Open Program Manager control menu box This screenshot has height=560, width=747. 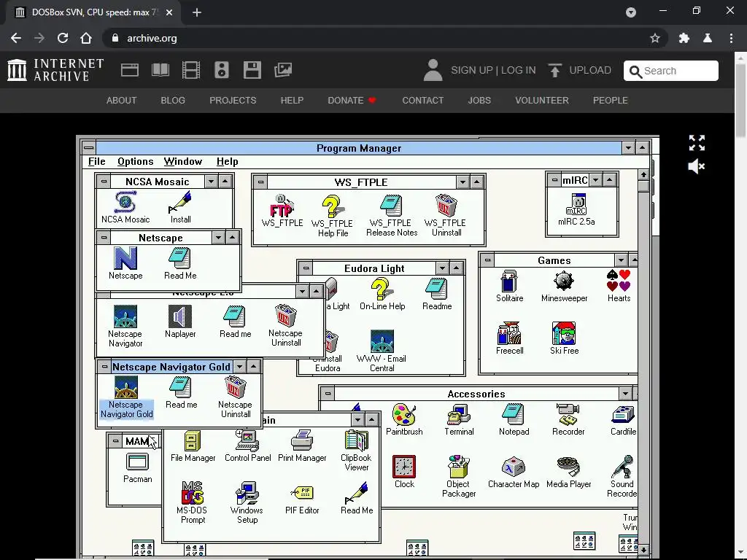pyautogui.click(x=88, y=147)
